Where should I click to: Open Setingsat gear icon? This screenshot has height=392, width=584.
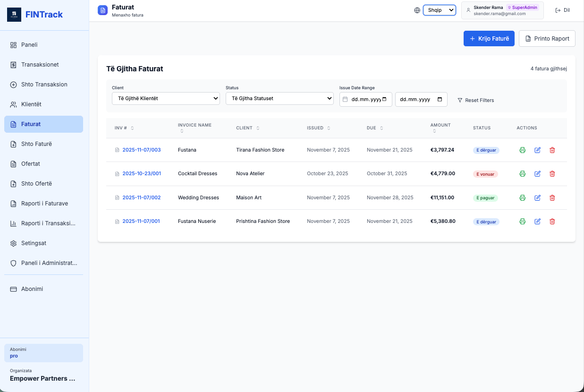tap(13, 243)
